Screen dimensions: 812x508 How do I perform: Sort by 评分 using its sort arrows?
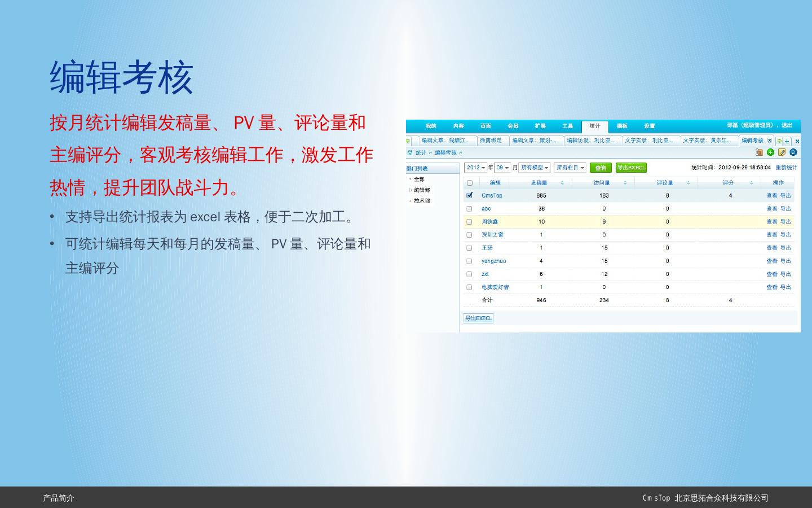(752, 183)
